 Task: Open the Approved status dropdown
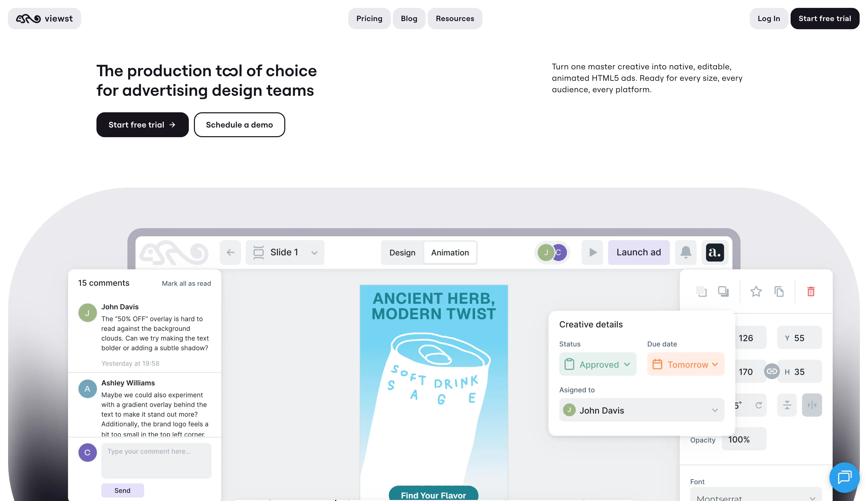pos(597,364)
